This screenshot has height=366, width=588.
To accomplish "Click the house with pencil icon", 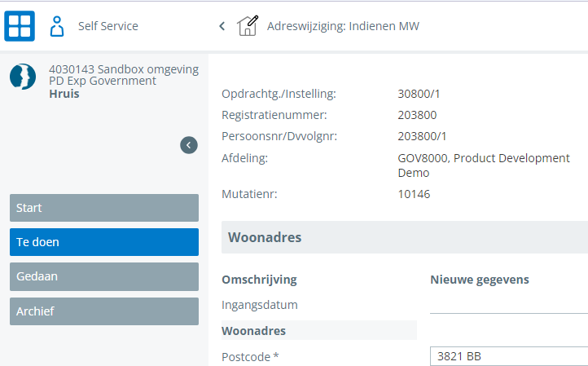I will pos(248,25).
